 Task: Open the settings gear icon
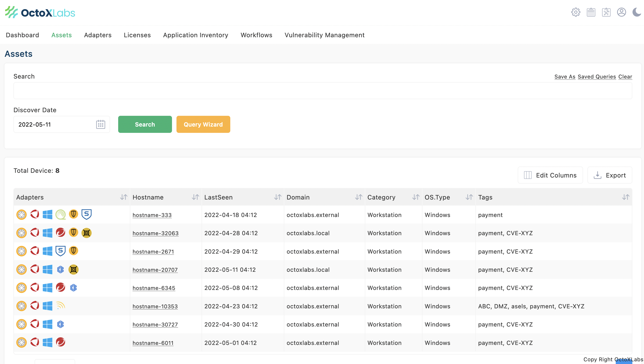pyautogui.click(x=576, y=12)
